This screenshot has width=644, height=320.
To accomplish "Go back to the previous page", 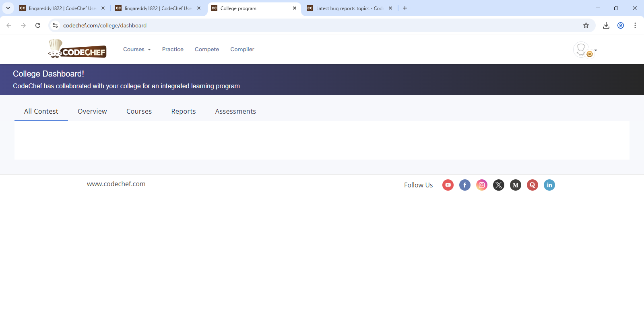I will [9, 25].
